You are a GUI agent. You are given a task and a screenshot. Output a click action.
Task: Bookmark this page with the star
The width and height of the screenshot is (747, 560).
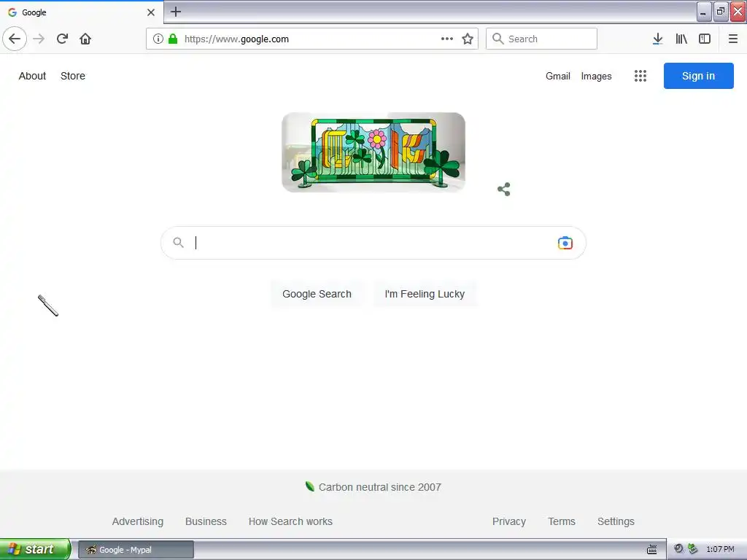coord(468,39)
